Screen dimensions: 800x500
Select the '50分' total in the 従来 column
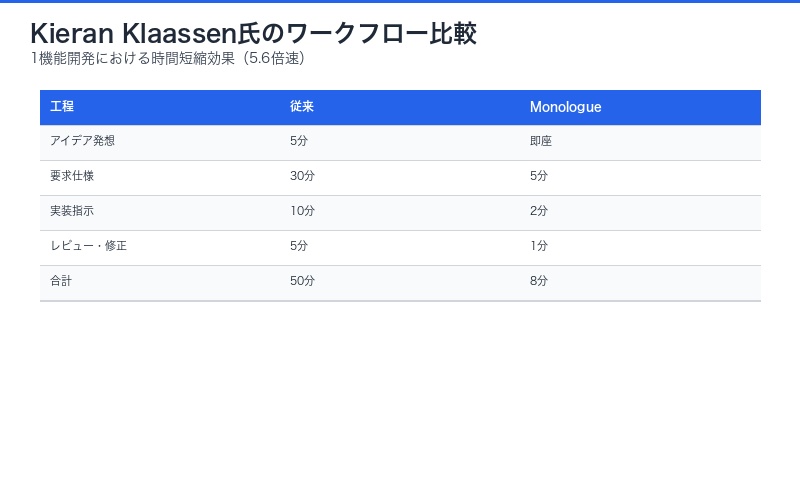[302, 282]
